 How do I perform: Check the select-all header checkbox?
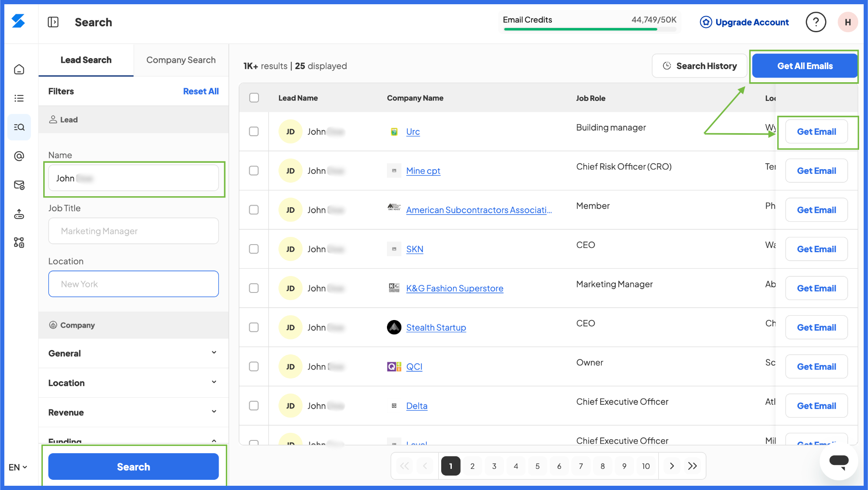pos(254,98)
